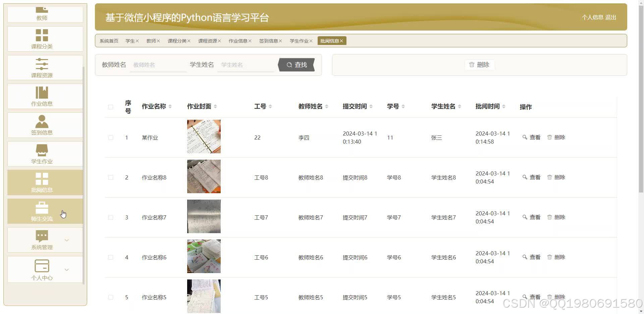Screen dimensions: 644x314
Task: Open the 师生交流 module
Action: [42, 211]
